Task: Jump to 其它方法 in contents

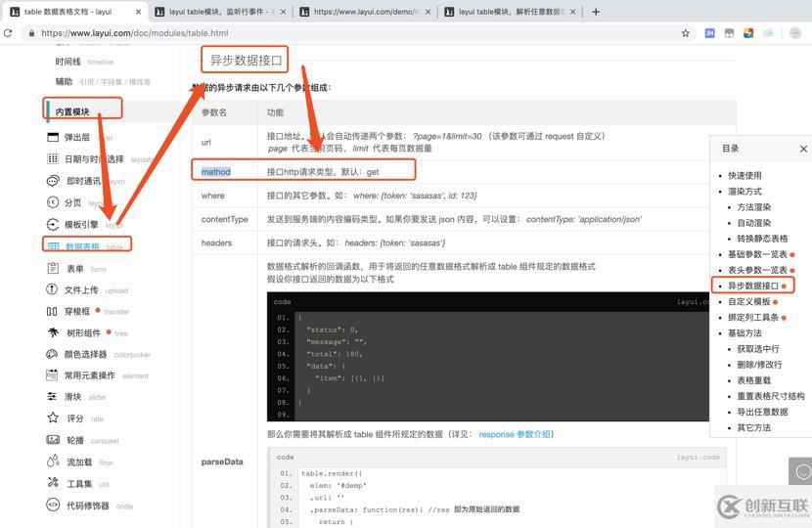Action: click(x=754, y=427)
